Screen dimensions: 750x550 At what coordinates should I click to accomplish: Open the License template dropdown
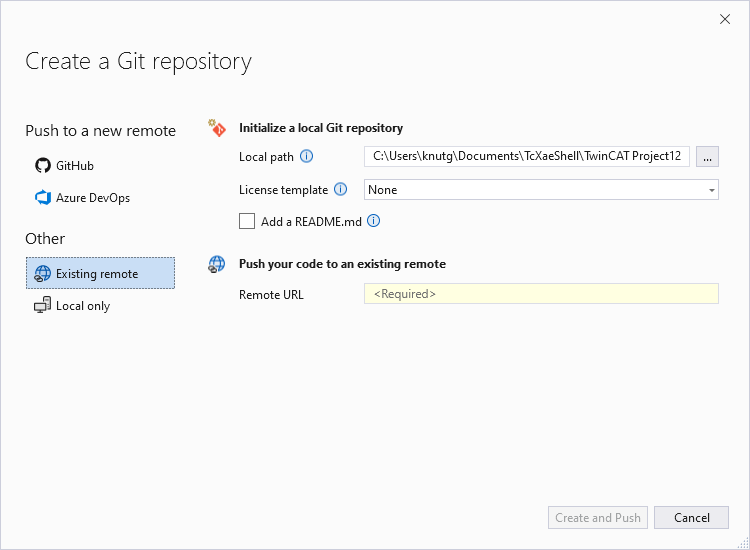541,190
